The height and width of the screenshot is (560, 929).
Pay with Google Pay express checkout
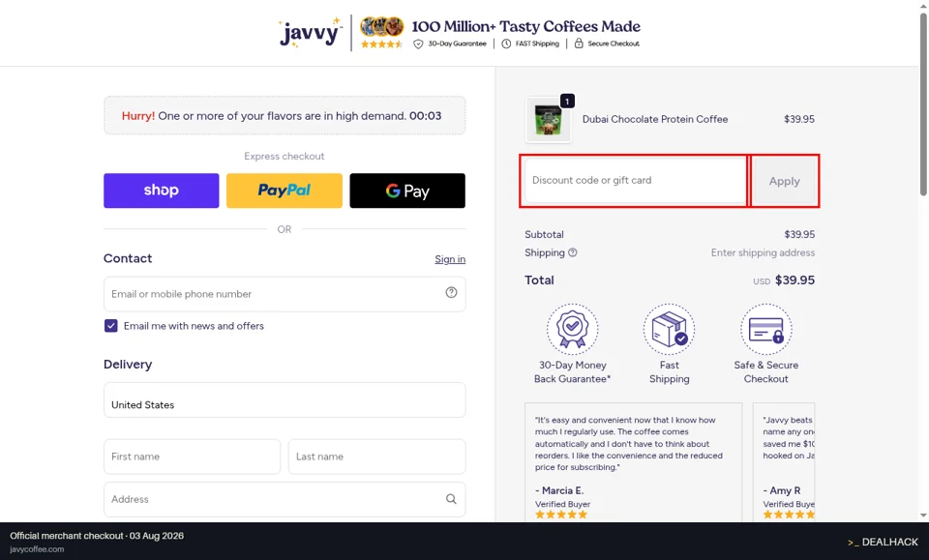(407, 191)
